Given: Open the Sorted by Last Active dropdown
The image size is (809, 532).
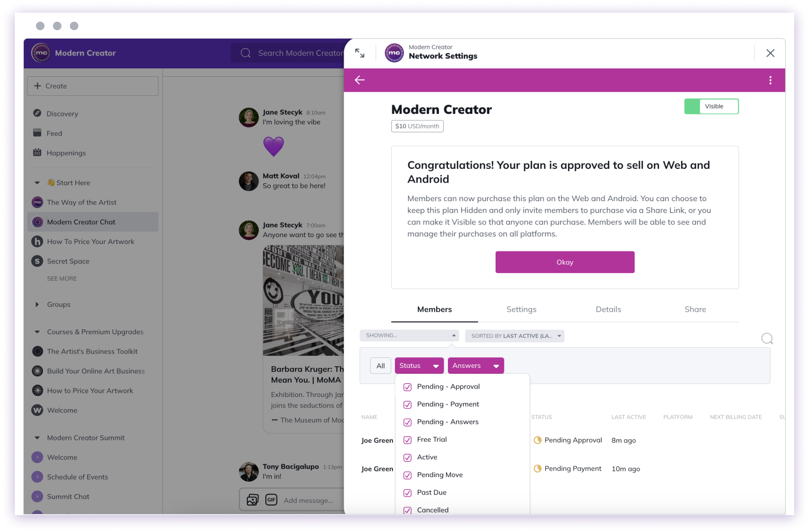Looking at the screenshot, I should 515,336.
